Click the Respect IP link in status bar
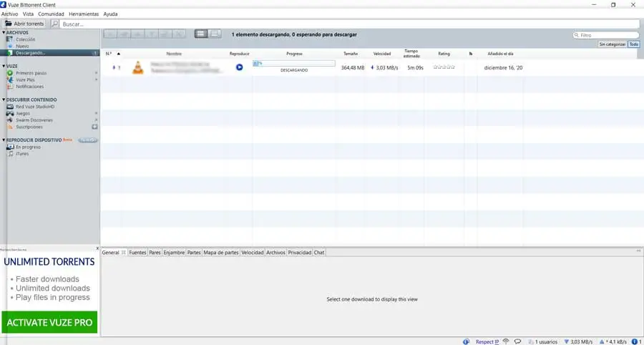 [x=487, y=341]
